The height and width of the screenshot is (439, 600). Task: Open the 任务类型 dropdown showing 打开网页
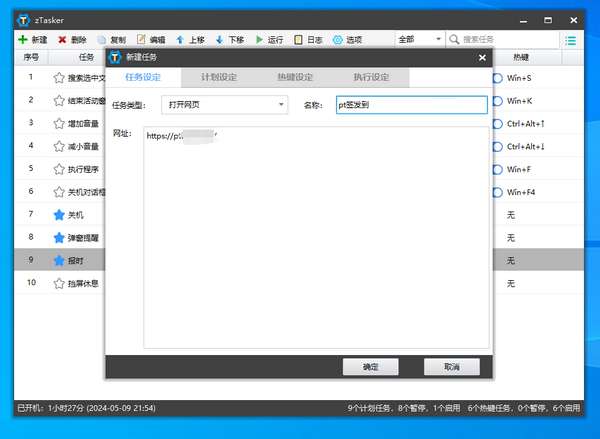coord(224,104)
